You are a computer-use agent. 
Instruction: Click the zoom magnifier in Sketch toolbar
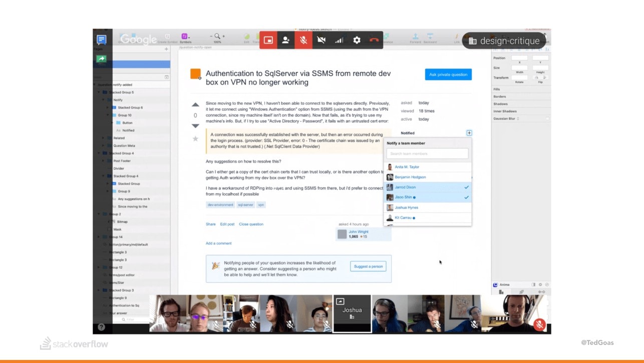tap(217, 37)
